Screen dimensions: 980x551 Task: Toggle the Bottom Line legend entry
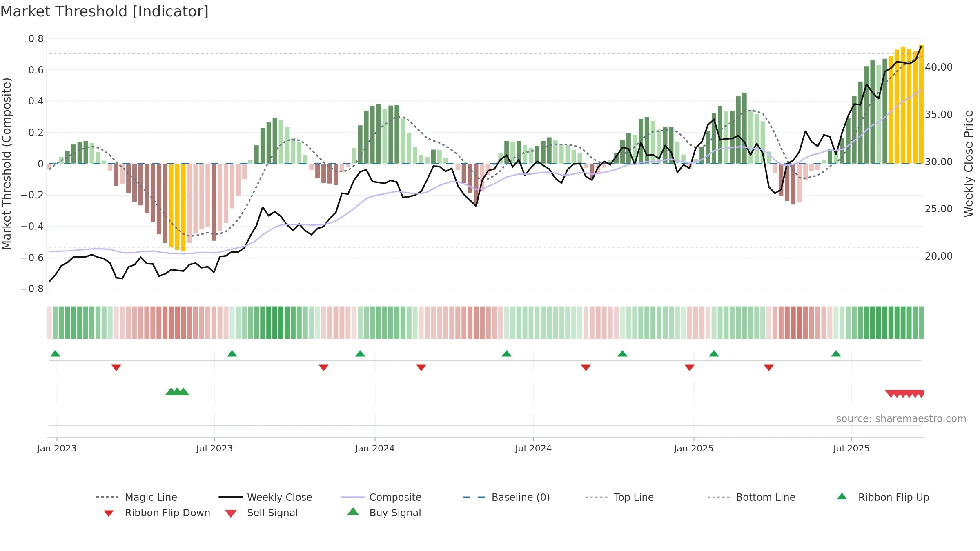[751, 497]
